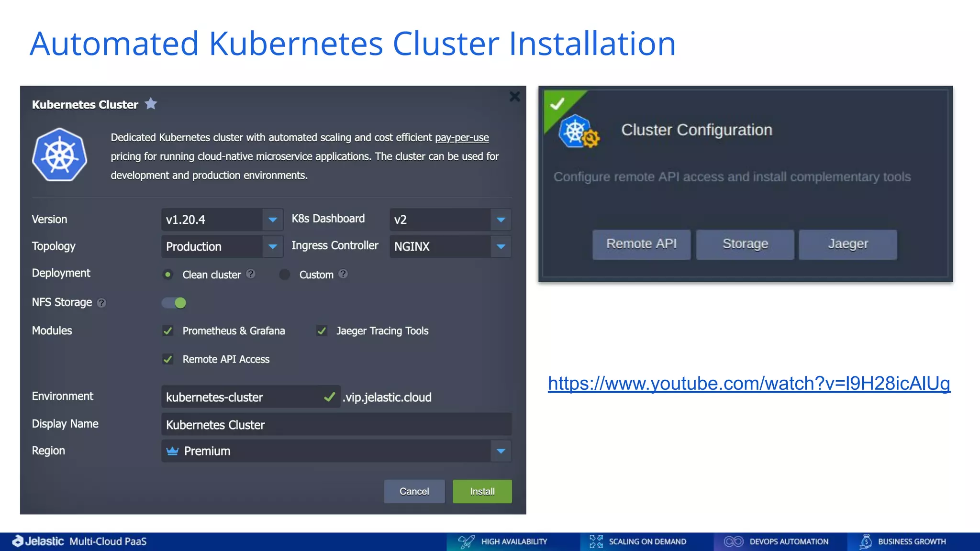
Task: Click the DEVOPS AUTOMATION footer label
Action: [x=789, y=541]
